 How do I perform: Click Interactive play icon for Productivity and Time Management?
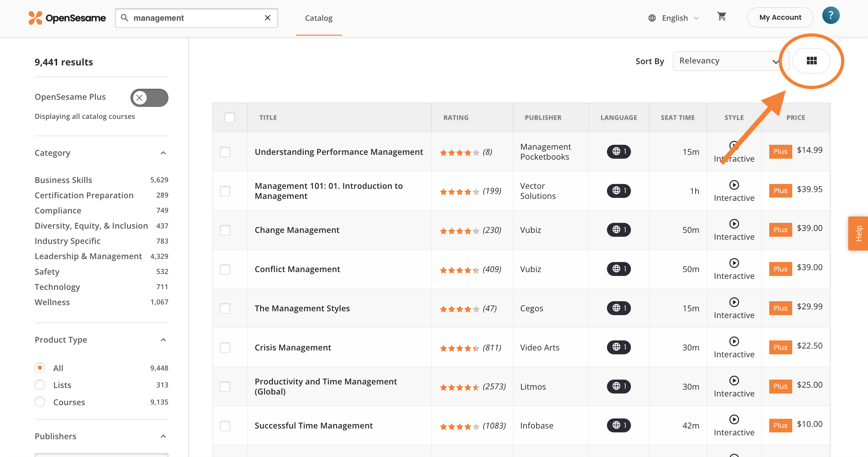coord(734,380)
